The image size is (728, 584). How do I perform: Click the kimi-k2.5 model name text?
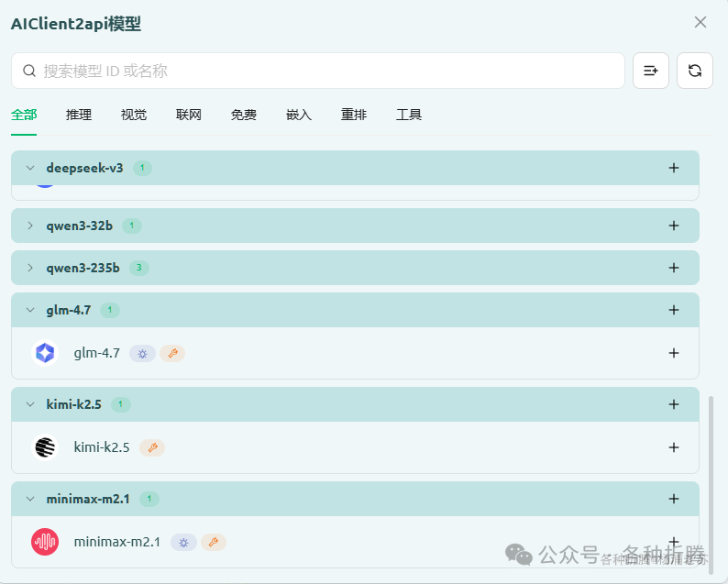pyautogui.click(x=102, y=447)
